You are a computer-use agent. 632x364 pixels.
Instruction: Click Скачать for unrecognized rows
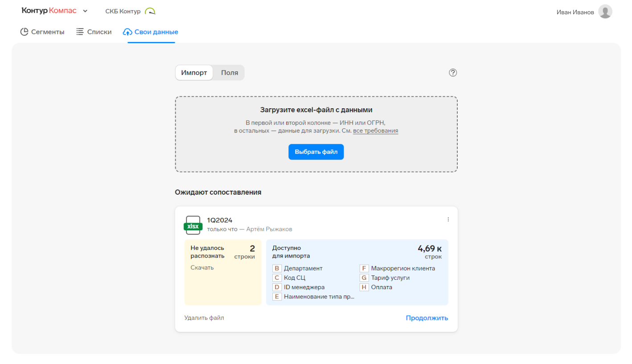pyautogui.click(x=202, y=268)
